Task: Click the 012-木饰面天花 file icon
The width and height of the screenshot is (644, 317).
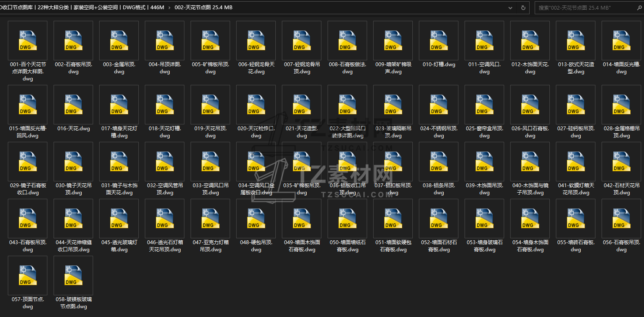Action: click(530, 41)
